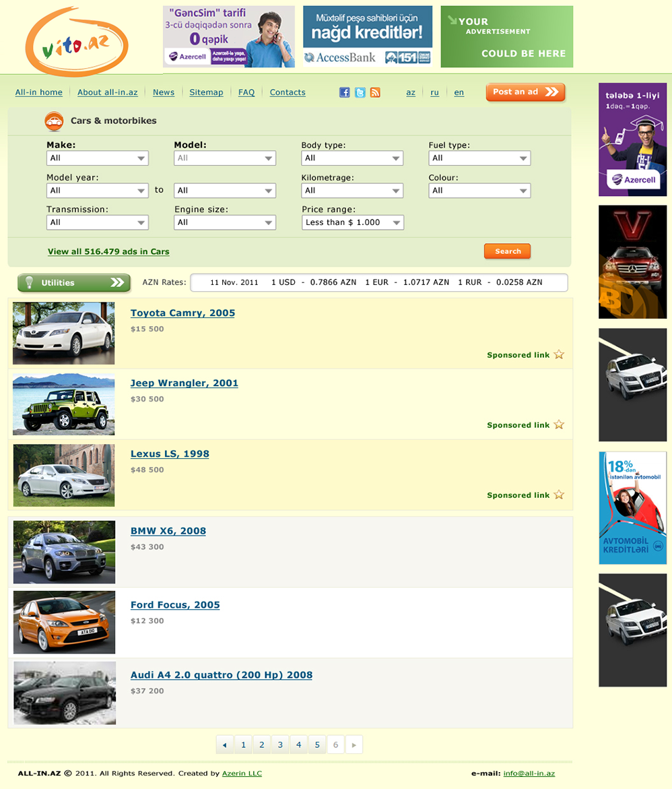Click the BMW X6 thumbnail photo
This screenshot has height=789, width=672.
click(64, 552)
